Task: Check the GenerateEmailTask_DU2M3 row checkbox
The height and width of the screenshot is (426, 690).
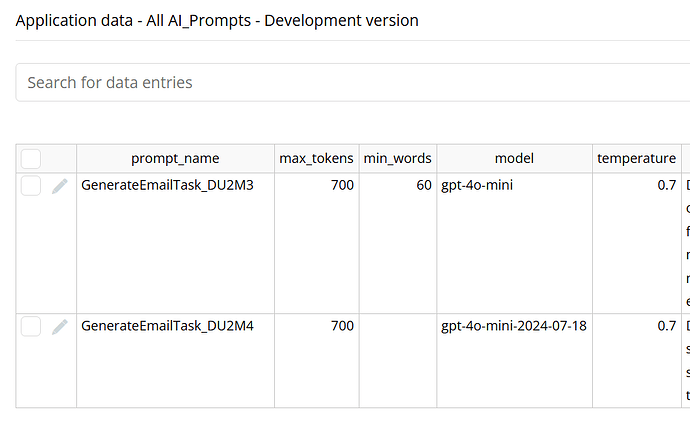Action: click(31, 186)
